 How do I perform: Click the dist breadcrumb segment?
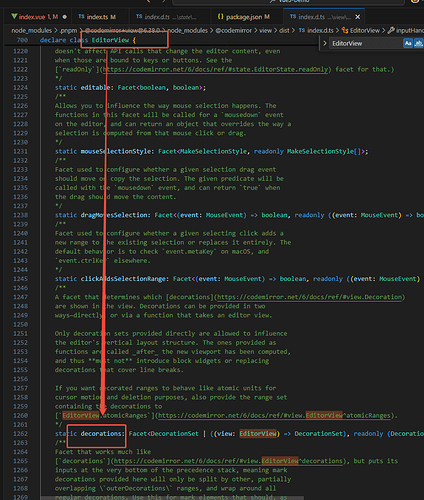coord(284,30)
